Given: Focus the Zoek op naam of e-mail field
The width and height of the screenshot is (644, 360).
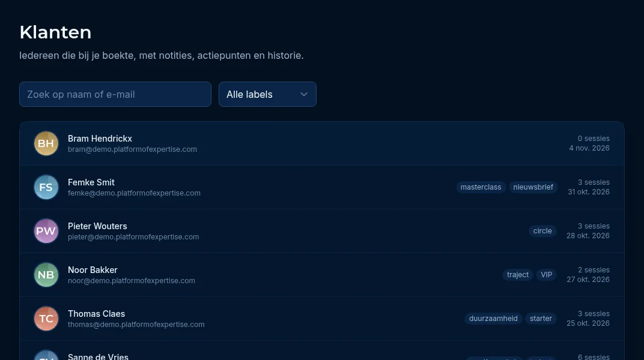Looking at the screenshot, I should click(115, 94).
